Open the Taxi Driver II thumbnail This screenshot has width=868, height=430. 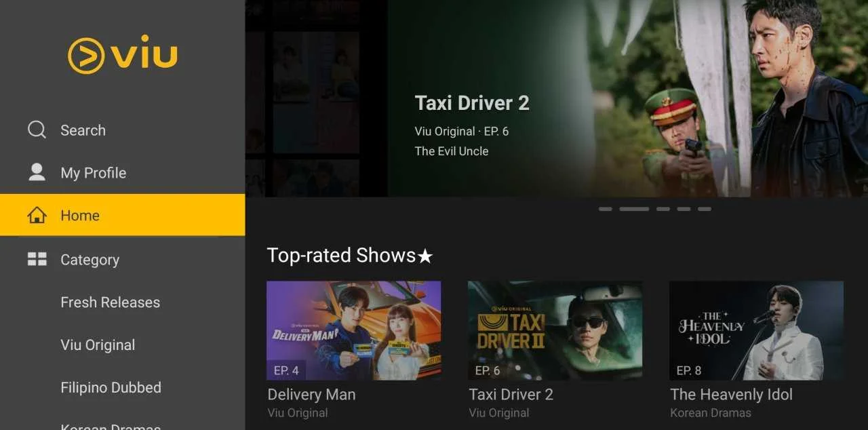pos(555,330)
